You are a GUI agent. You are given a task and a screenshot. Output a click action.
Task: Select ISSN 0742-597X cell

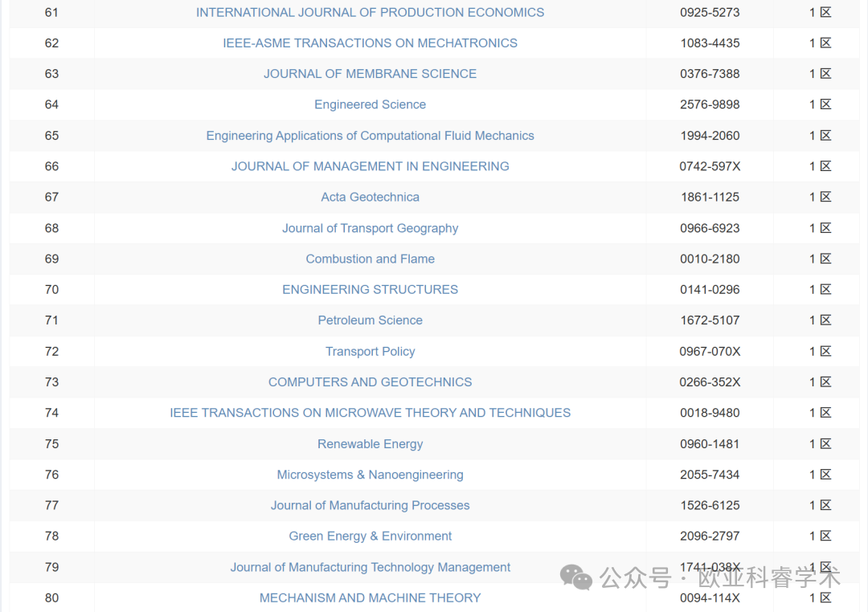[x=710, y=166]
